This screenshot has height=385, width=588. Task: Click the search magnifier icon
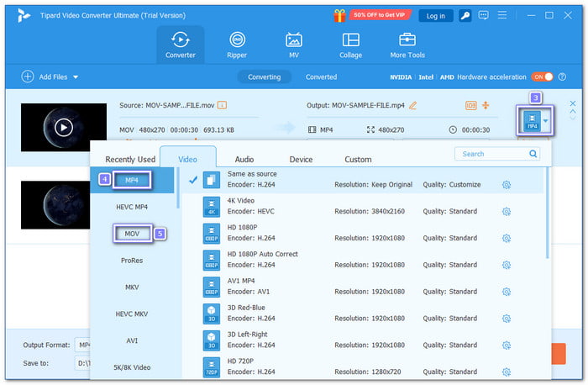click(533, 154)
